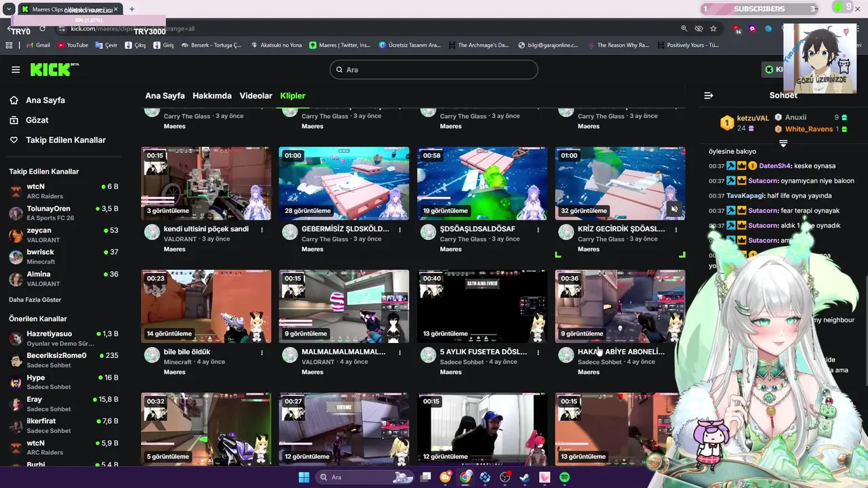Open the HAKAN ABİYE ABONELİ clip title
Image resolution: width=868 pixels, height=488 pixels.
[621, 352]
